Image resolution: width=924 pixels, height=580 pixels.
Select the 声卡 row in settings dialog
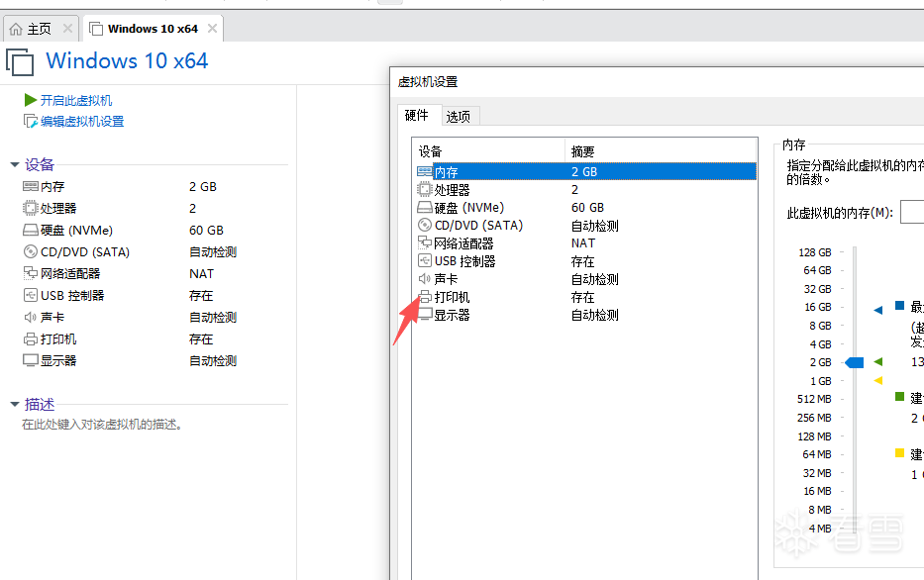(x=585, y=278)
